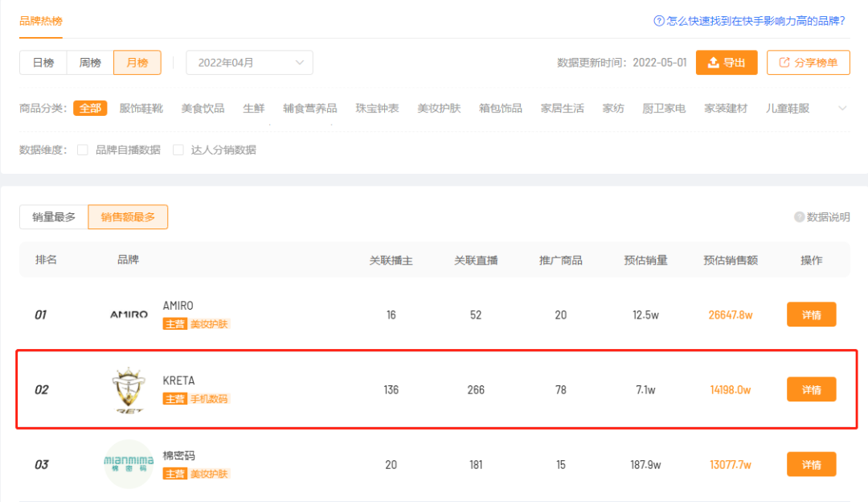Select the 月榜 tab

point(137,63)
